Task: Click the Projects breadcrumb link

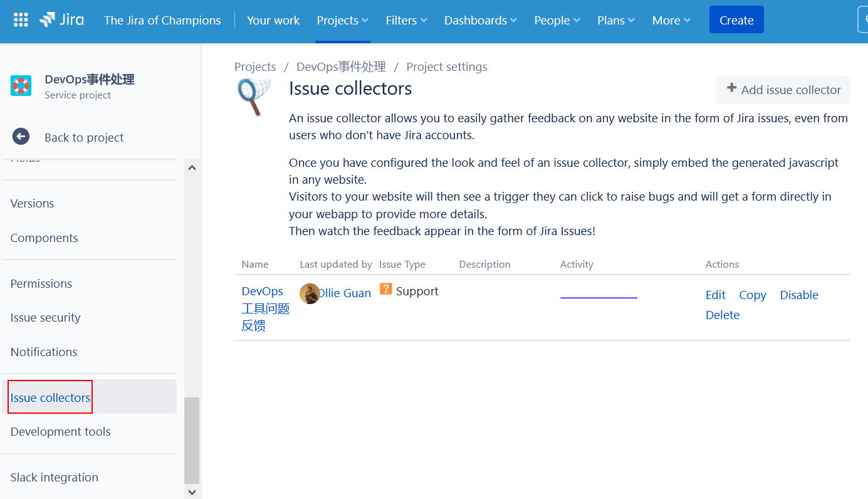Action: 255,66
